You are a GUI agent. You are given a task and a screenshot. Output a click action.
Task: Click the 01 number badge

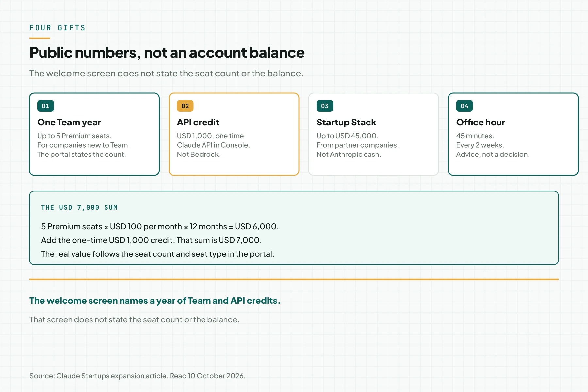pyautogui.click(x=45, y=106)
